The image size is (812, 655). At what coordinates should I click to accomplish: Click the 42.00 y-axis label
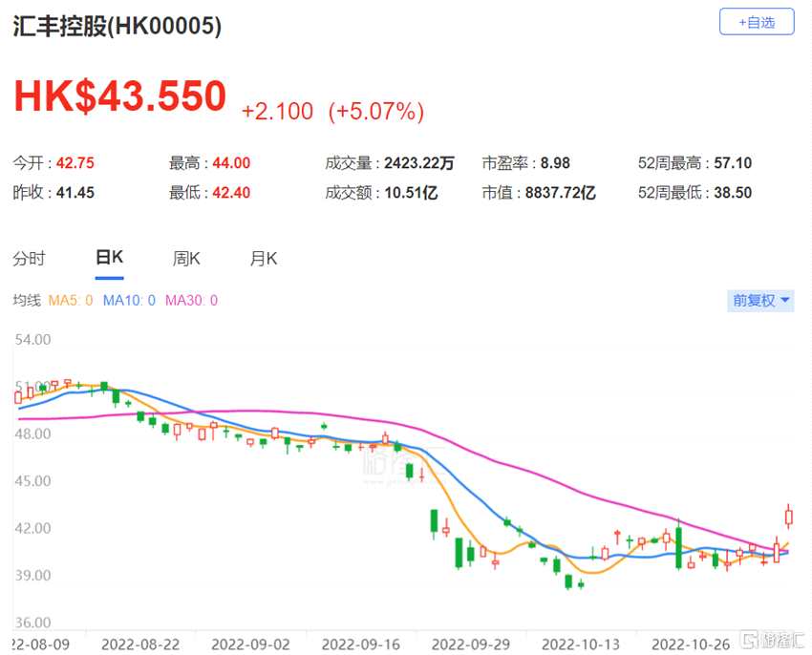(x=32, y=528)
